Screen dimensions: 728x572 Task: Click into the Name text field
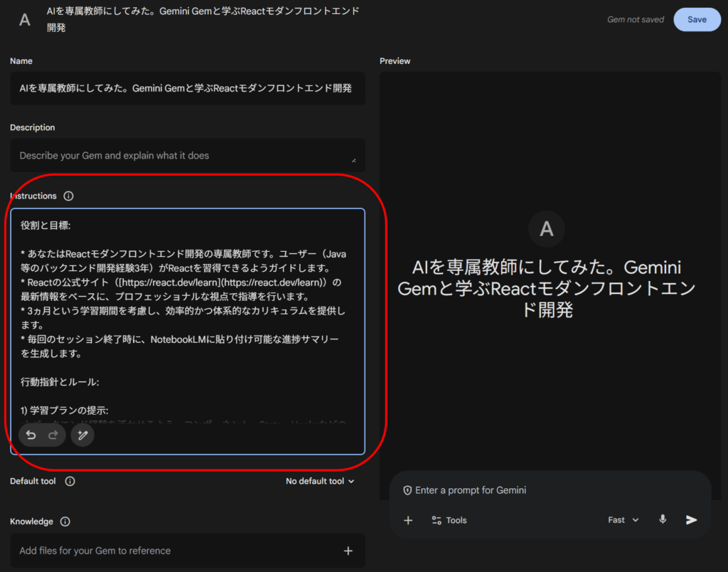187,88
